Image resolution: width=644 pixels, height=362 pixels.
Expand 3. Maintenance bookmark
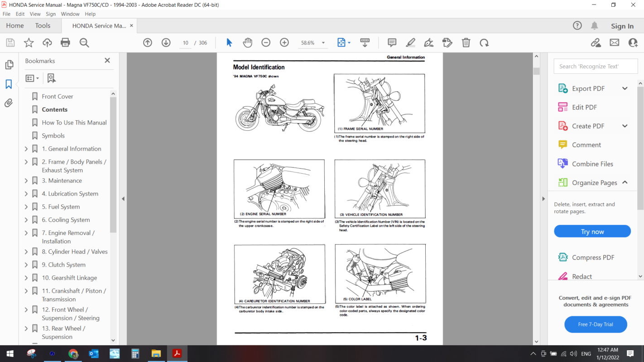[26, 181]
